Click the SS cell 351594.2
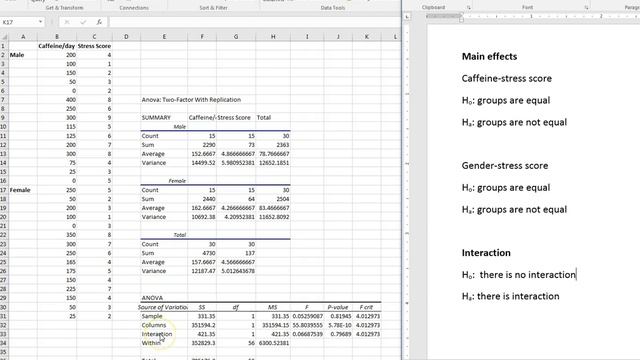 click(x=202, y=325)
